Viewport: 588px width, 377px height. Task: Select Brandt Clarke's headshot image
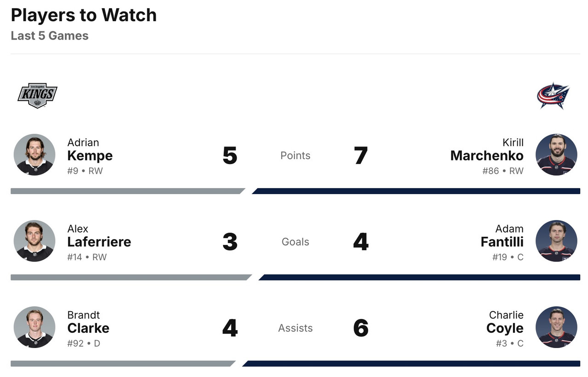point(34,327)
